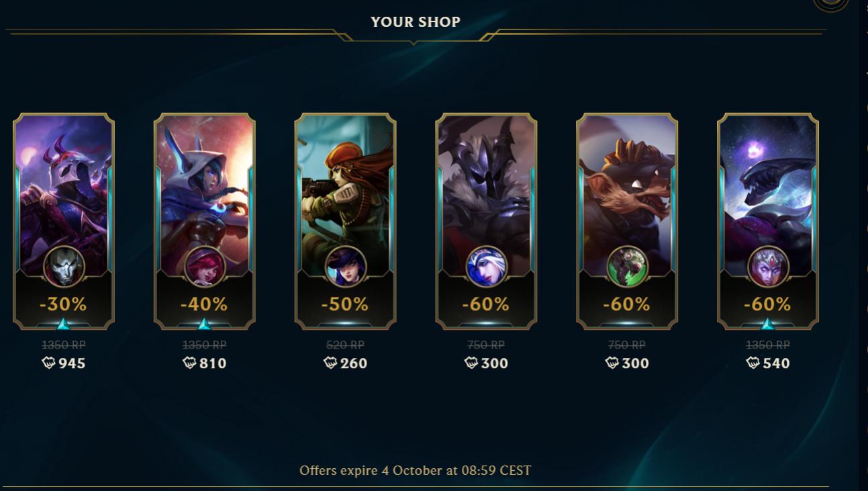Screen dimensions: 868x491
Task: Click the Jhin champion portrait icon
Action: (x=64, y=267)
